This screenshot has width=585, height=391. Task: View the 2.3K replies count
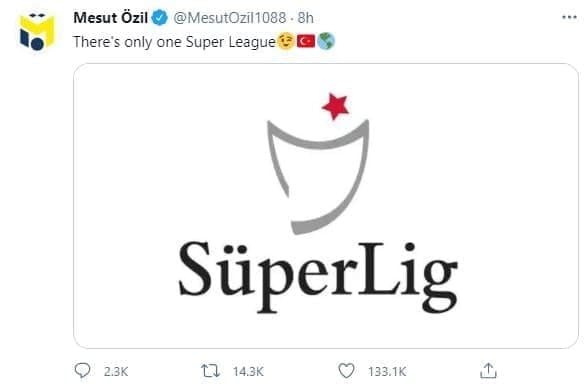click(x=116, y=372)
